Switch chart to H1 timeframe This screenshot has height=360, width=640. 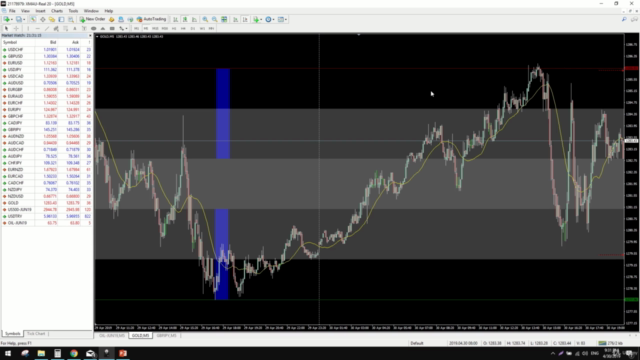tap(174, 29)
